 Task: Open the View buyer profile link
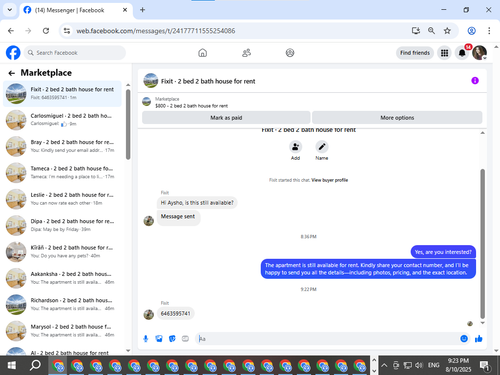pyautogui.click(x=330, y=180)
